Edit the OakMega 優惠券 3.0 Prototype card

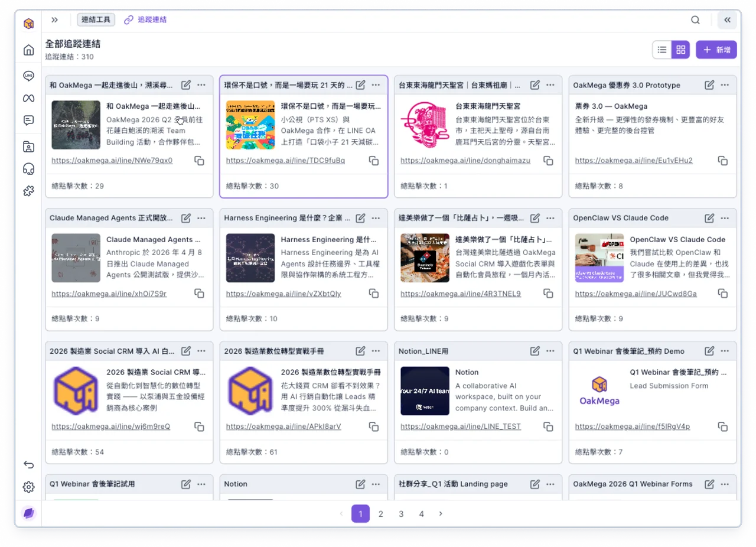[x=709, y=85]
